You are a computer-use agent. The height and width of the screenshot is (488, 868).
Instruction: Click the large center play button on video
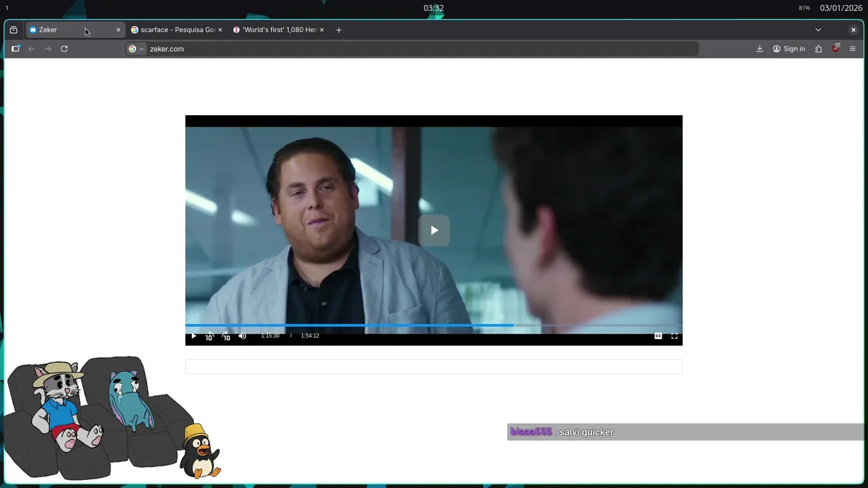pos(434,230)
